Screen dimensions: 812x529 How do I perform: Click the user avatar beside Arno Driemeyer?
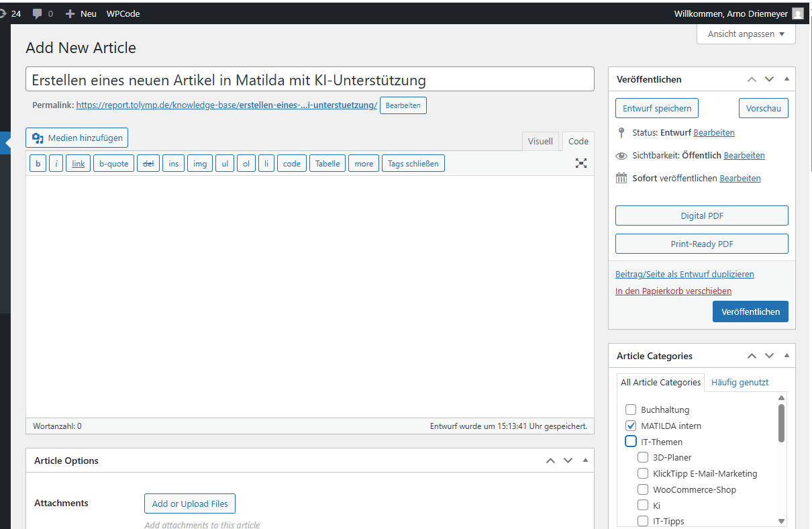[797, 13]
